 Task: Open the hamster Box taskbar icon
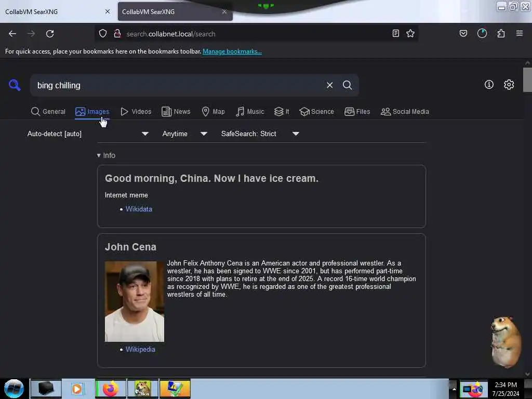click(143, 389)
